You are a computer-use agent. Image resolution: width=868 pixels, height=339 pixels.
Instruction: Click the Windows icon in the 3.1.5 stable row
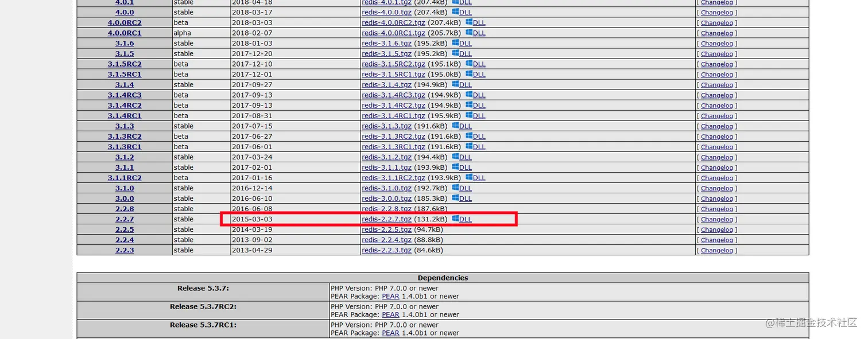pos(455,53)
